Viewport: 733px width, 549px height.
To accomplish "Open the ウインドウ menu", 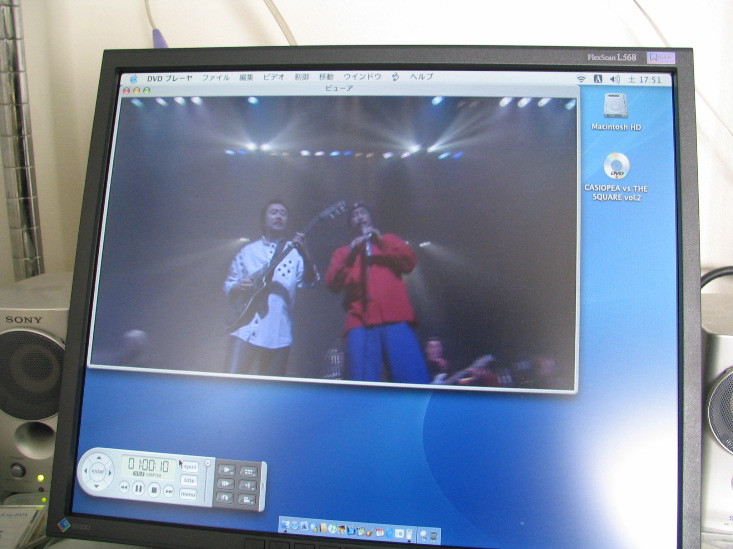I will pos(362,76).
